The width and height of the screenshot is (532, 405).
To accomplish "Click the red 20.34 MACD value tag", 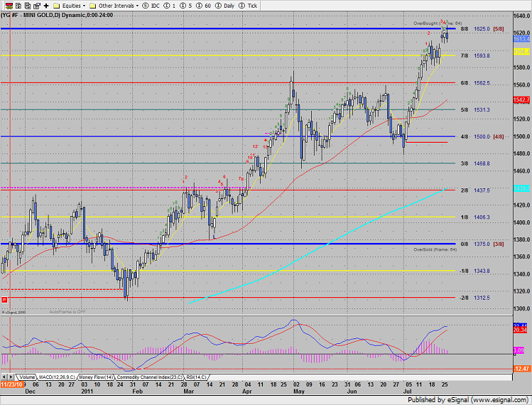I will (x=520, y=330).
